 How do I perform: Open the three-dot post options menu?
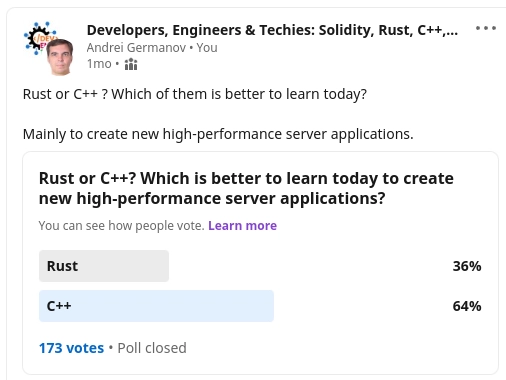point(486,28)
